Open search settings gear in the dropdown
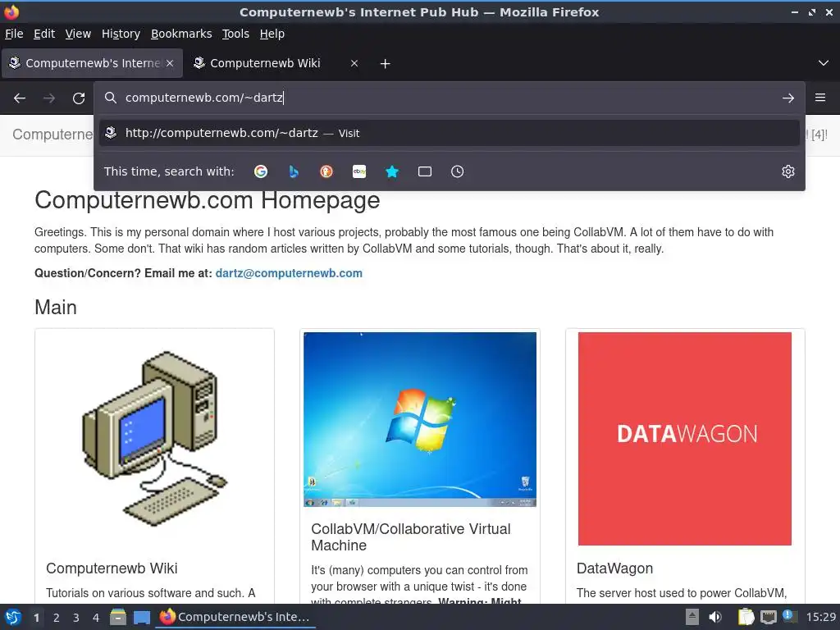 point(788,171)
